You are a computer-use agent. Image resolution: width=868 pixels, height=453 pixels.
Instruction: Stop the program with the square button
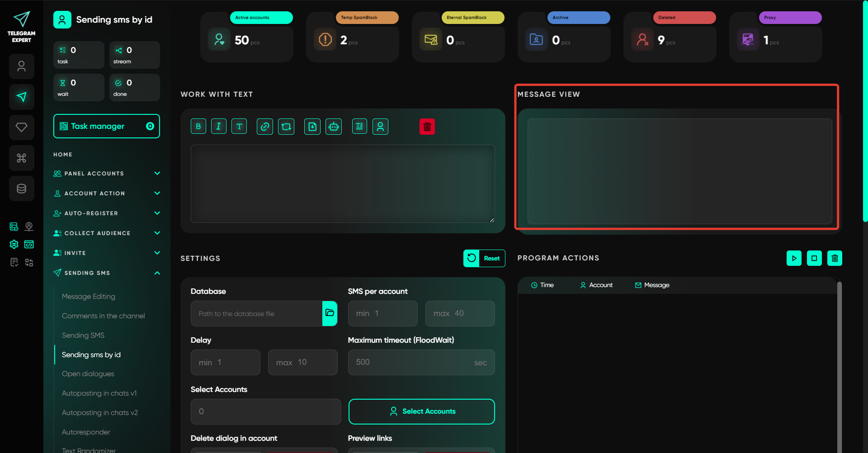814,258
